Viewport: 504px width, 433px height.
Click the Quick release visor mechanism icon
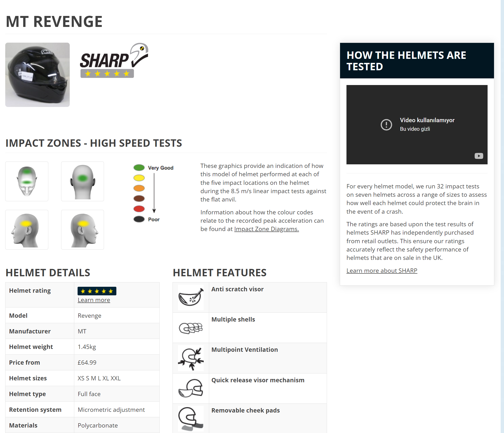pos(191,388)
